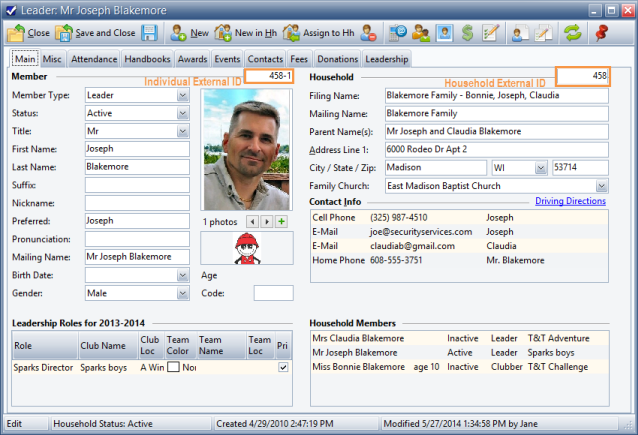Open the Driving Directions link
638x435 pixels.
click(570, 201)
